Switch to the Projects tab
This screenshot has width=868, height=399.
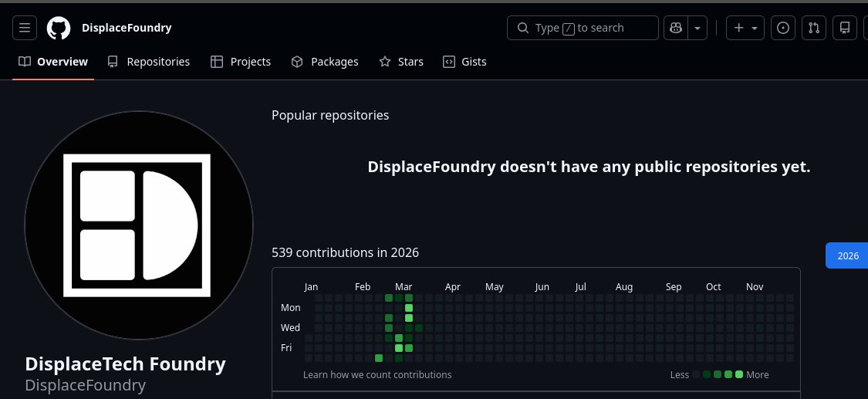tap(241, 62)
